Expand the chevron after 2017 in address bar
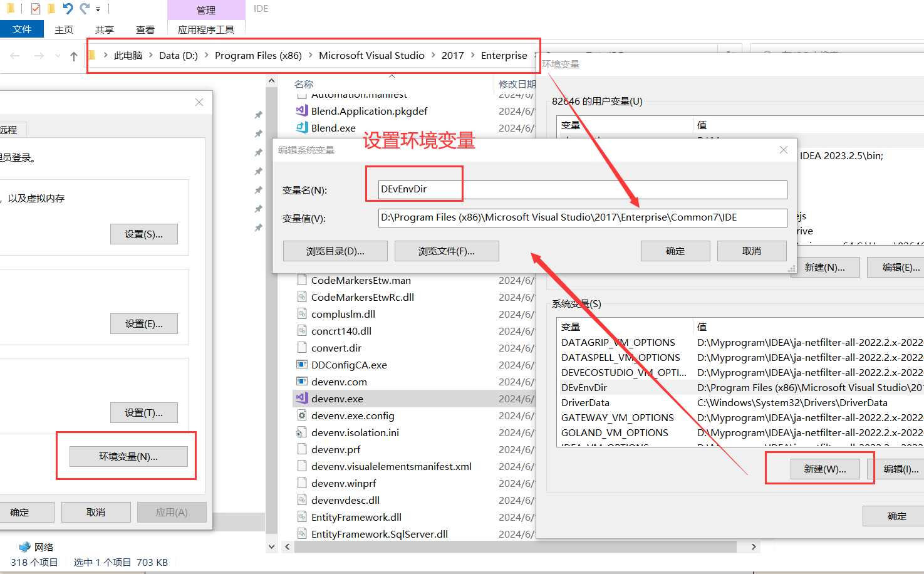924x574 pixels. pyautogui.click(x=472, y=55)
